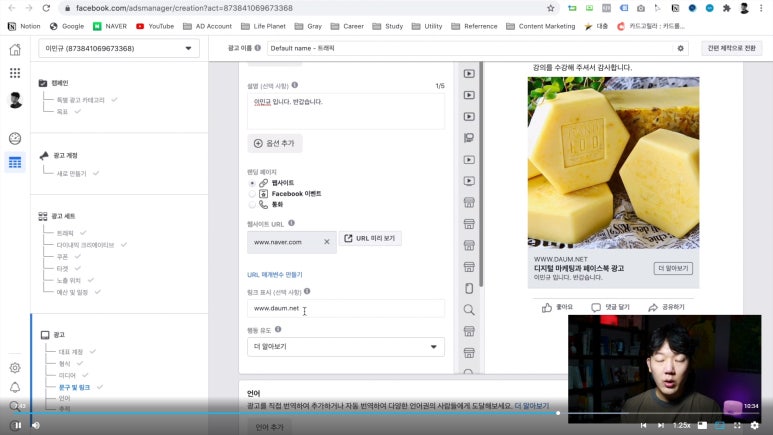Screen dimensions: 773x435
Task: Select the 웹사이트 radio button
Action: click(x=252, y=183)
